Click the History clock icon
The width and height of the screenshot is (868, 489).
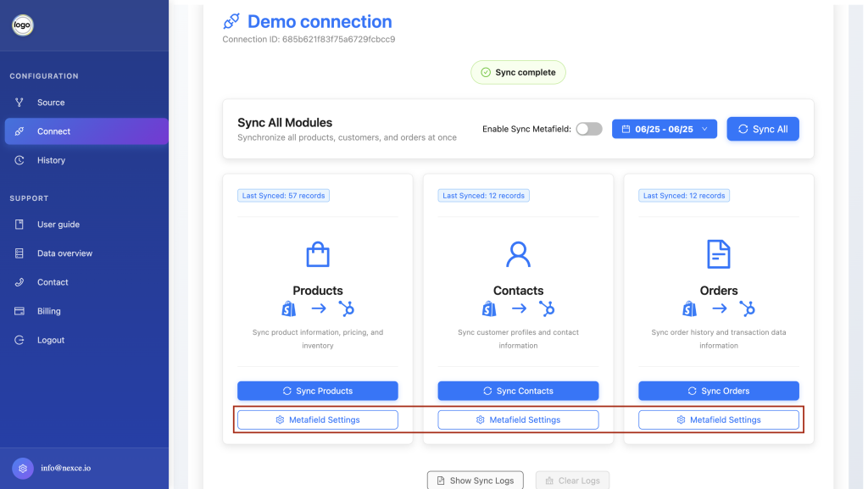coord(19,160)
